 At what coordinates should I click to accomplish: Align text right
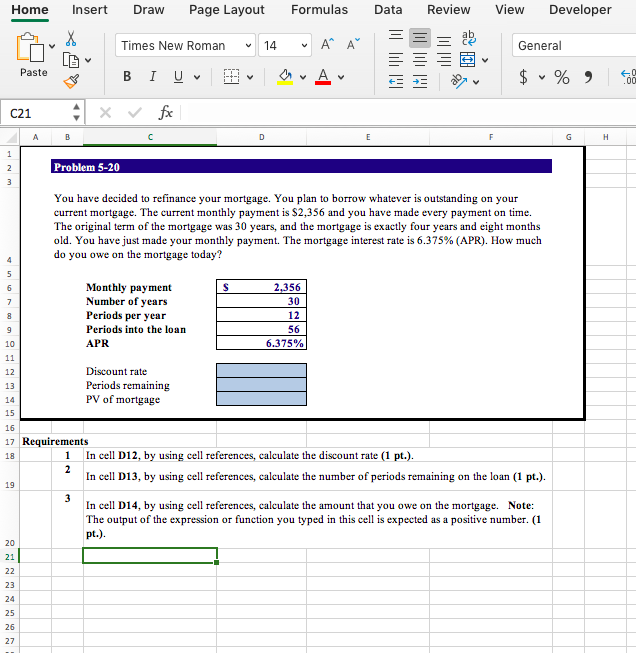pos(444,60)
